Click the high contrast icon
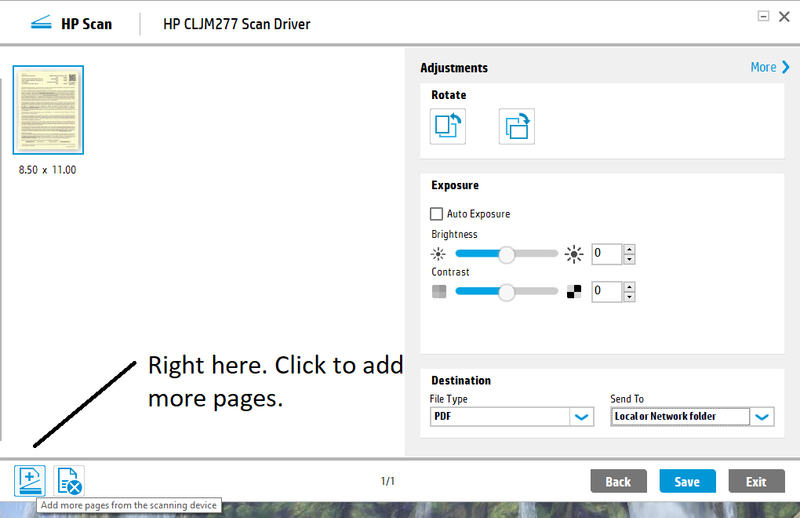 pyautogui.click(x=573, y=292)
